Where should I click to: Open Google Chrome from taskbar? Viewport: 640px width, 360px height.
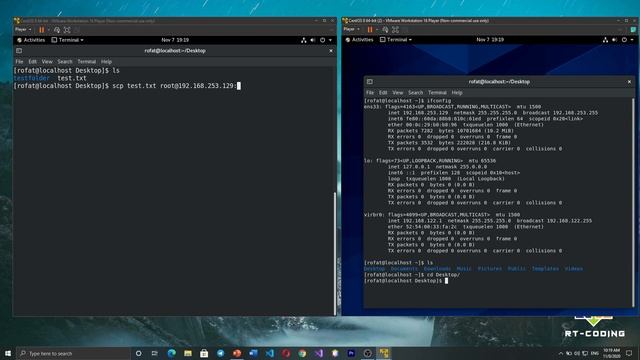coord(302,353)
